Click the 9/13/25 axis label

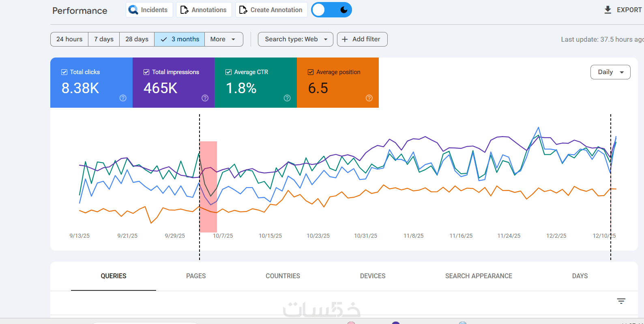[x=79, y=236]
